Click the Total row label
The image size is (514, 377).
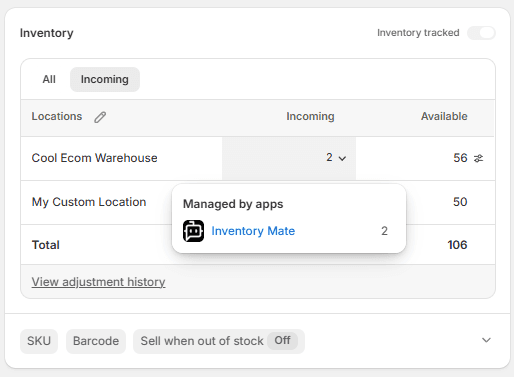tap(46, 245)
